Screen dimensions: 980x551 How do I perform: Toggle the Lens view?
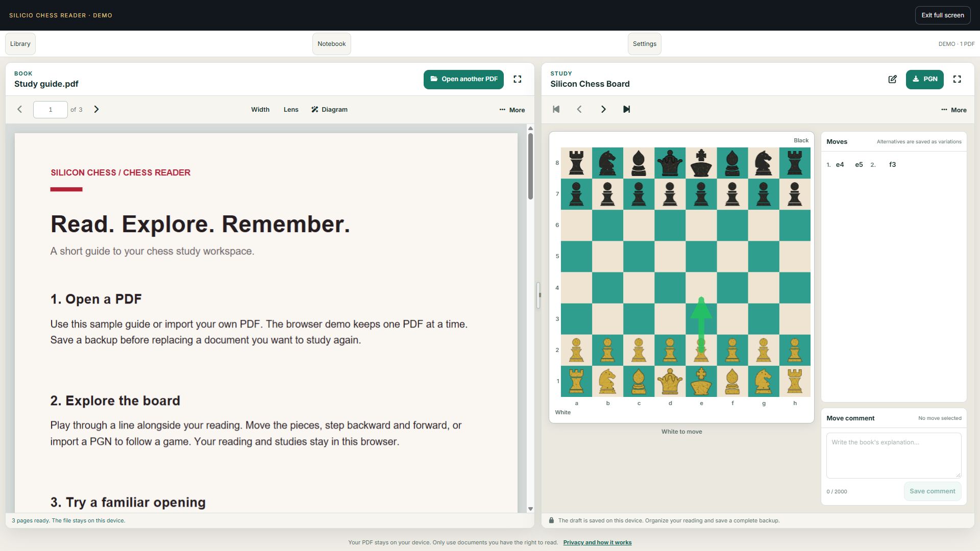point(291,109)
